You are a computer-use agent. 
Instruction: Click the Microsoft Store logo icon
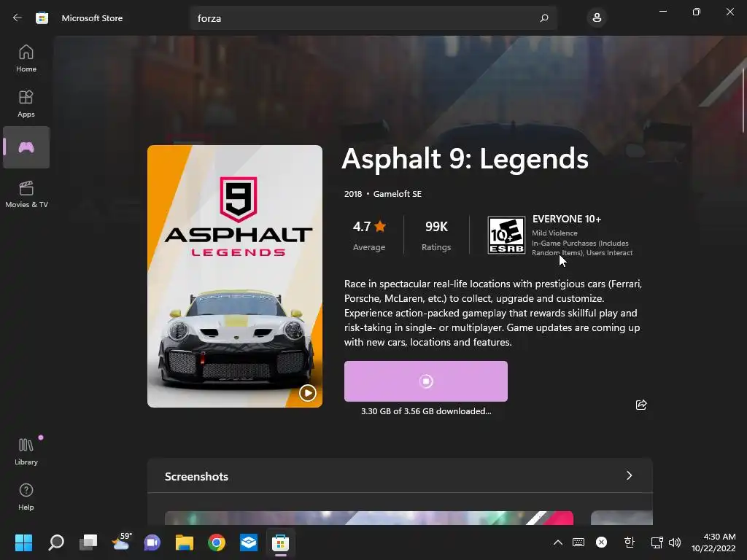click(x=42, y=18)
